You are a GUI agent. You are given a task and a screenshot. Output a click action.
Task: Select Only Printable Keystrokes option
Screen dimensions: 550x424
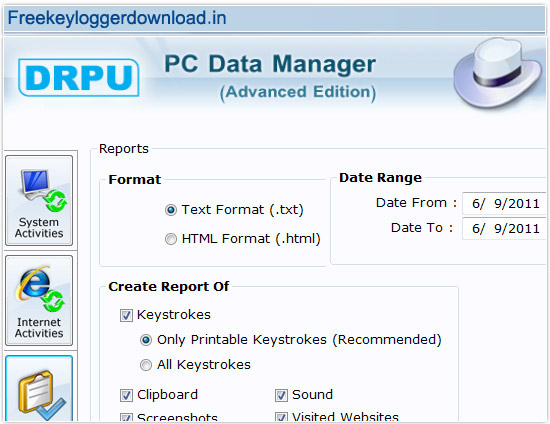click(146, 340)
